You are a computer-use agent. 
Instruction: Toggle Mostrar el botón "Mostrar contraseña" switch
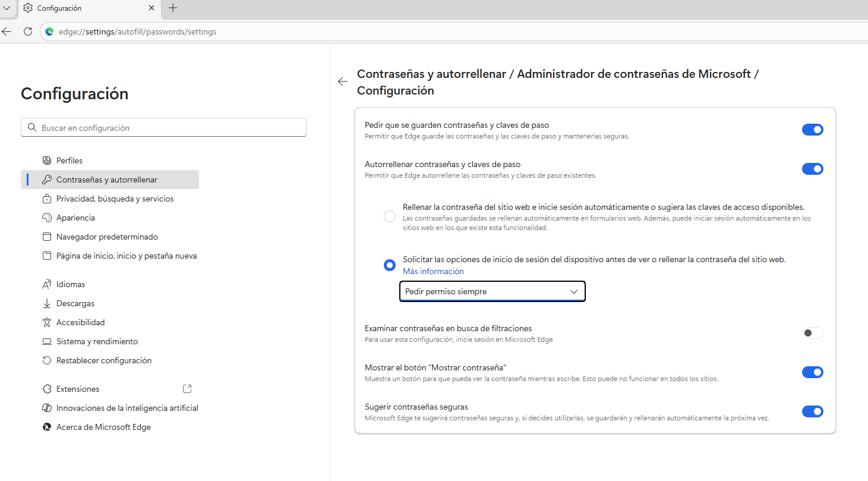[x=813, y=372]
